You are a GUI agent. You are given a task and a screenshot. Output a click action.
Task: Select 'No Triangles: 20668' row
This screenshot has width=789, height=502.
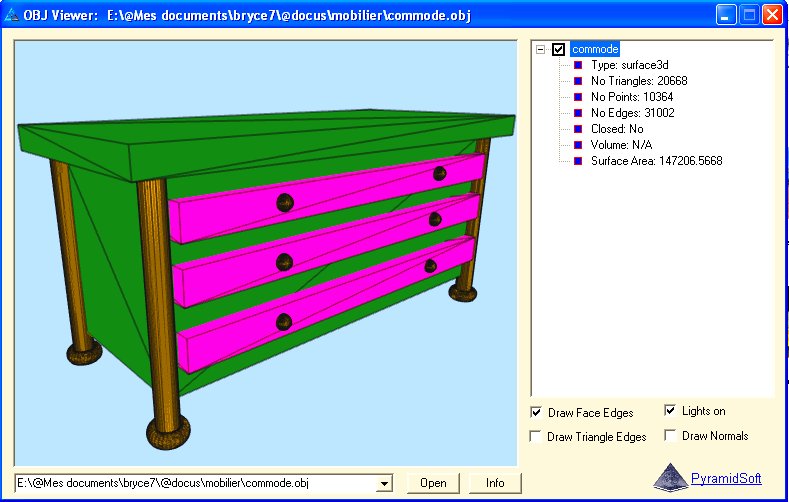639,81
